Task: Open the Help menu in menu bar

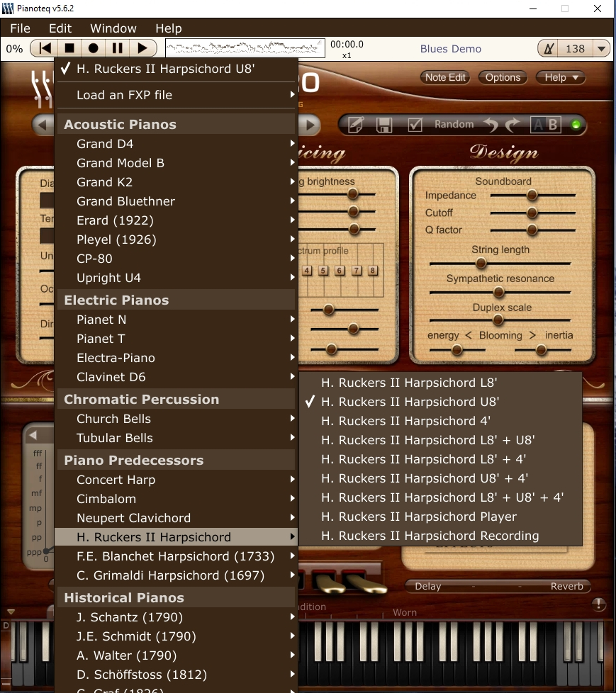Action: pyautogui.click(x=169, y=28)
